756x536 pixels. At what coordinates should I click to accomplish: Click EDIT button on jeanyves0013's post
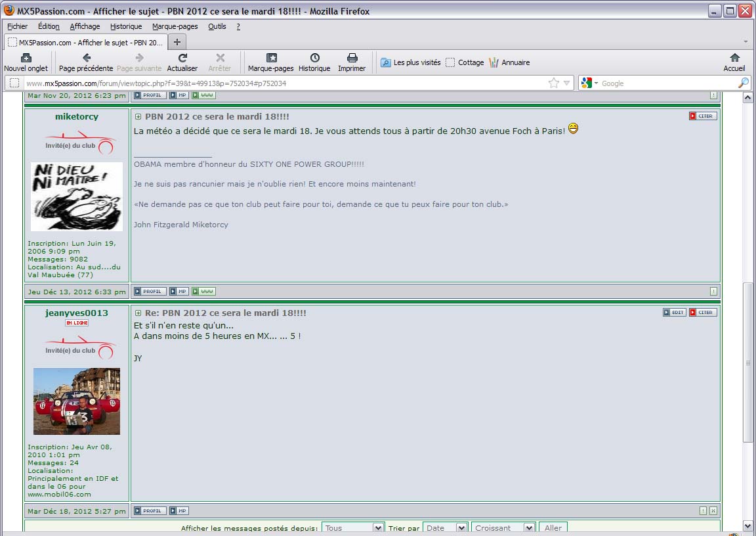pos(674,313)
